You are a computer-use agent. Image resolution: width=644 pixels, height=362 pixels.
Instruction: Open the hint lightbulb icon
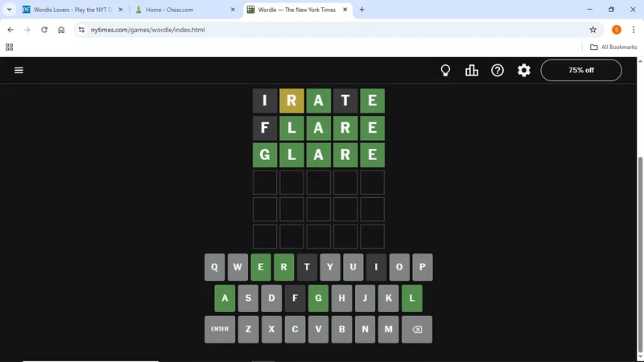(445, 70)
